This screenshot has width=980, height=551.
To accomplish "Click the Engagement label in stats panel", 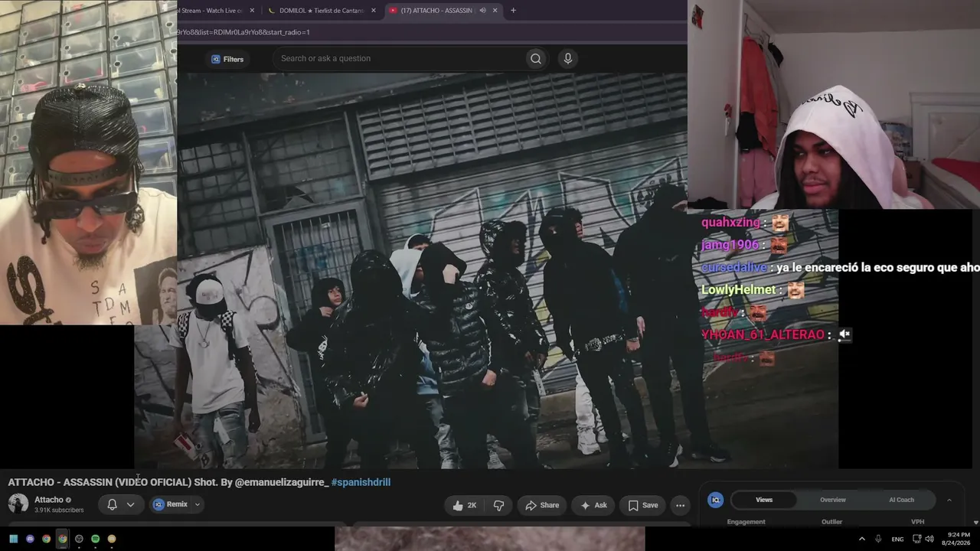I will 746,522.
